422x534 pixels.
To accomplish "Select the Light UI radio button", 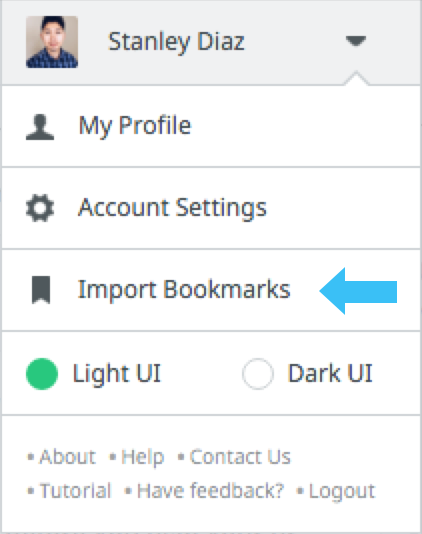I will pyautogui.click(x=42, y=374).
